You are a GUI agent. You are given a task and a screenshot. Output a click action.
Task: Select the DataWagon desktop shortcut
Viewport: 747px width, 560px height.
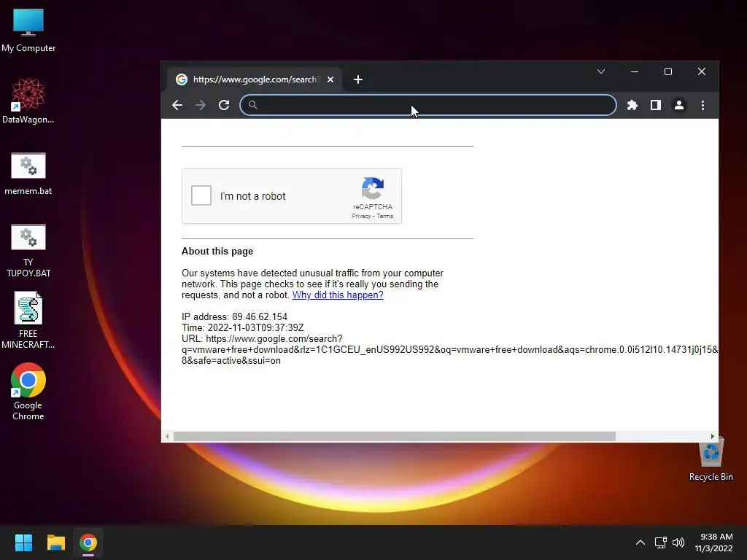28,101
